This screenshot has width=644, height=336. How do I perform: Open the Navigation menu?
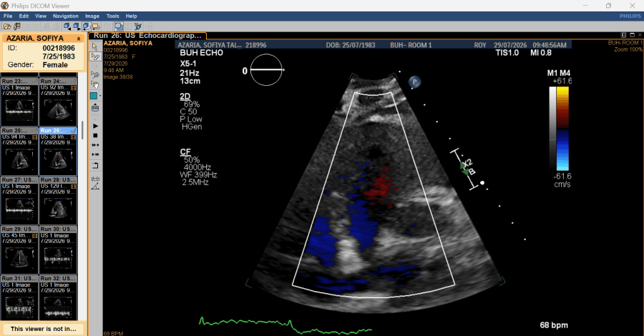[65, 16]
